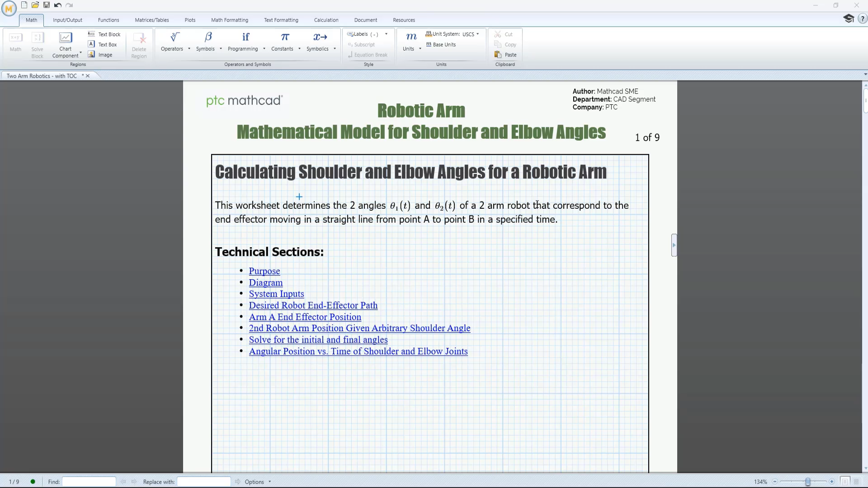Open the Calculation tab
The image size is (868, 488).
[x=326, y=20]
